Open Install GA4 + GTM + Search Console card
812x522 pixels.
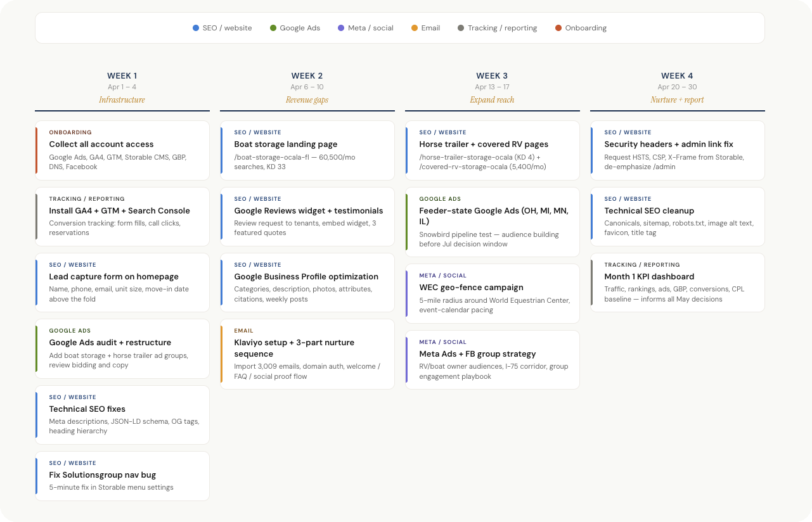122,217
